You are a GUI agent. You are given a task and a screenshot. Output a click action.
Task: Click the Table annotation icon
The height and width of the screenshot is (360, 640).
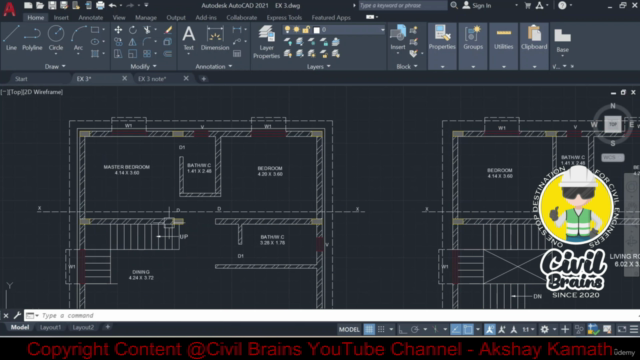click(x=237, y=53)
